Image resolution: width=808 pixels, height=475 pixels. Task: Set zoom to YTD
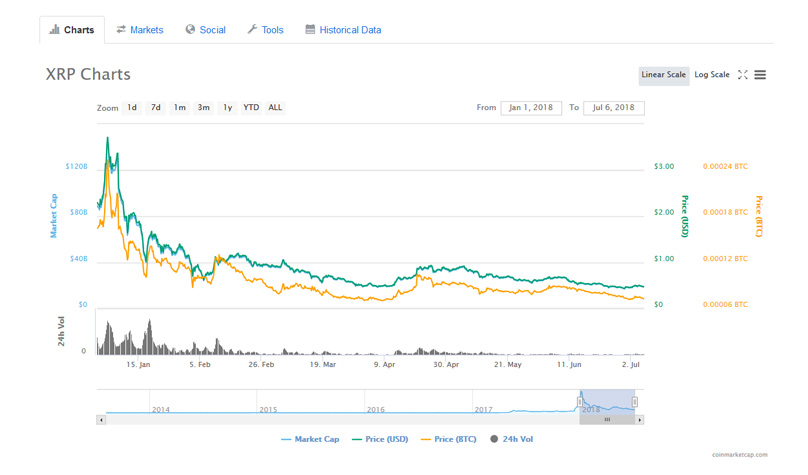[251, 108]
